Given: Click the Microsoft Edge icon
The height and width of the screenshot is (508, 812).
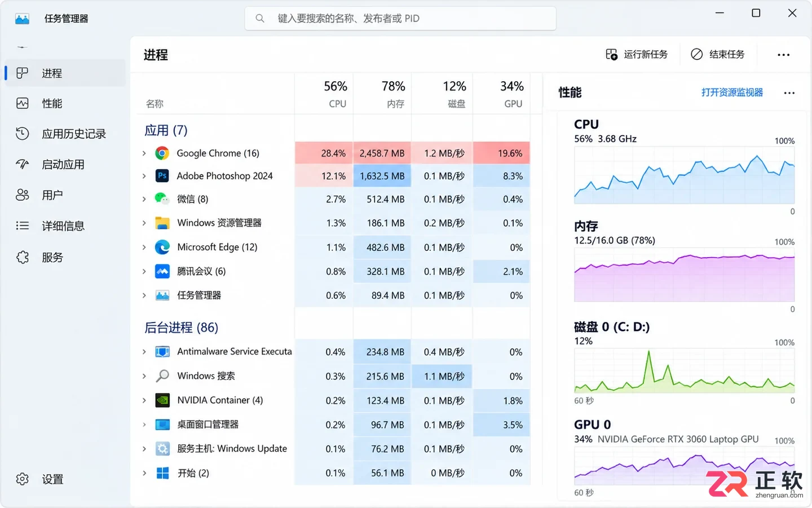Looking at the screenshot, I should pyautogui.click(x=162, y=247).
